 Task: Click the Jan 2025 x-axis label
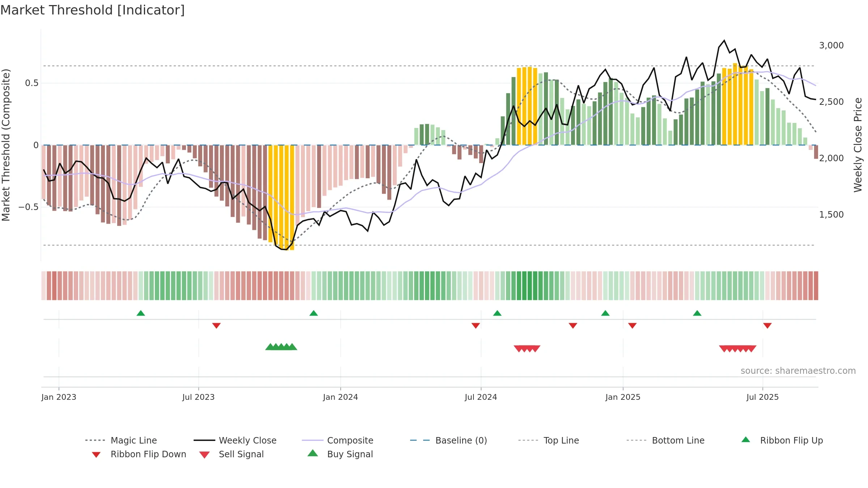[623, 397]
